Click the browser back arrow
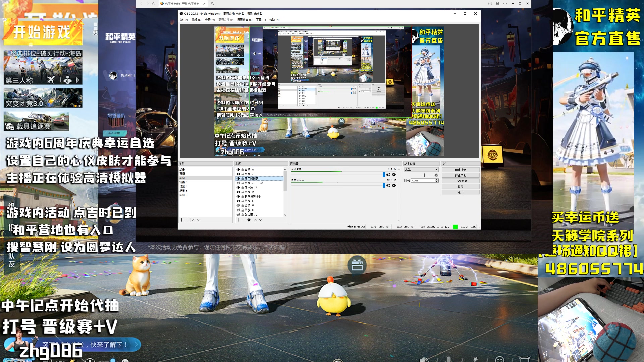Screen dimensions: 644x362 (141, 4)
